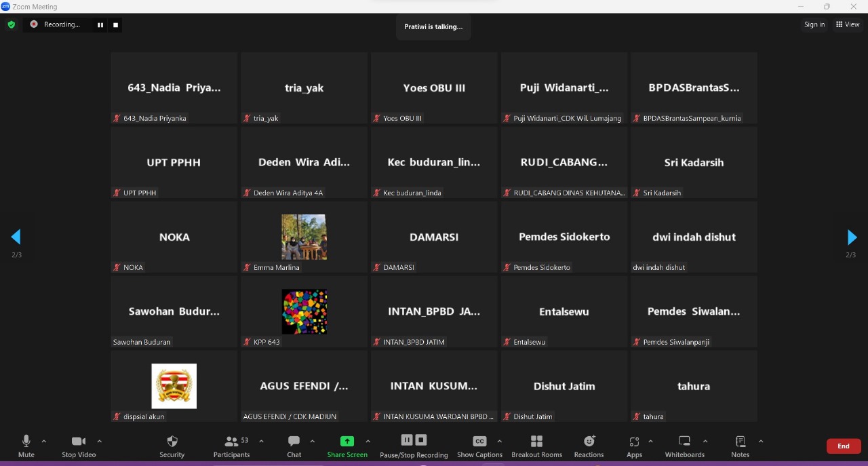Open the Chat panel
This screenshot has height=466, width=868.
click(294, 442)
